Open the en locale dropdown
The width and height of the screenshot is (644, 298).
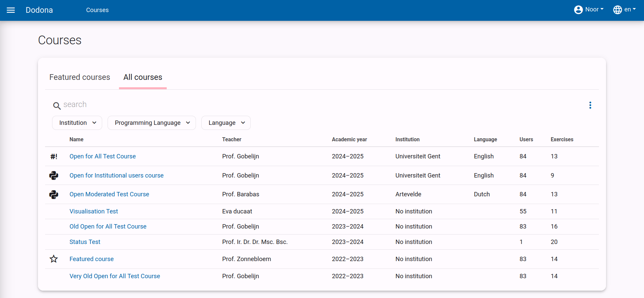pyautogui.click(x=625, y=10)
